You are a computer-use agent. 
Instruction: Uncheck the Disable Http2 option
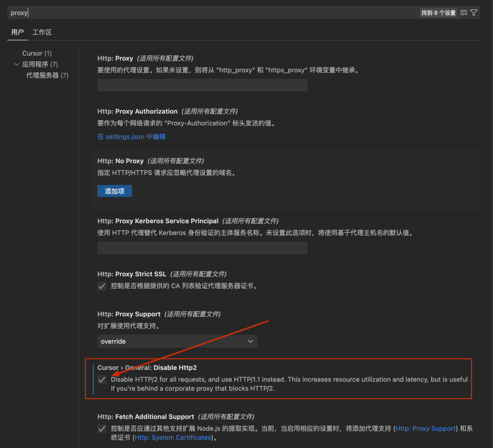101,379
